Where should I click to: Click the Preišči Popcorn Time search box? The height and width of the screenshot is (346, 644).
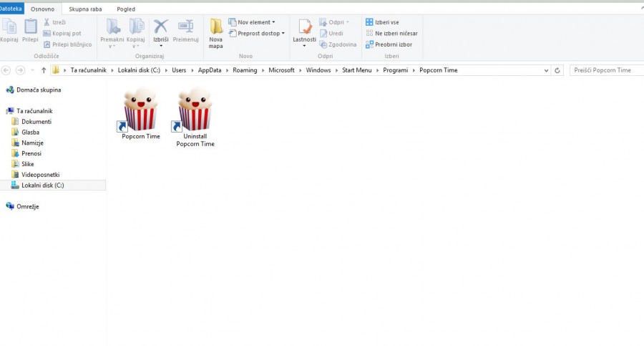[605, 70]
